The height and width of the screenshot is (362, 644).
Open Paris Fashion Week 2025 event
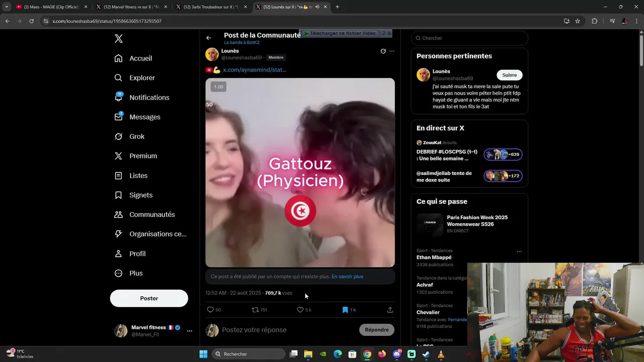click(469, 224)
